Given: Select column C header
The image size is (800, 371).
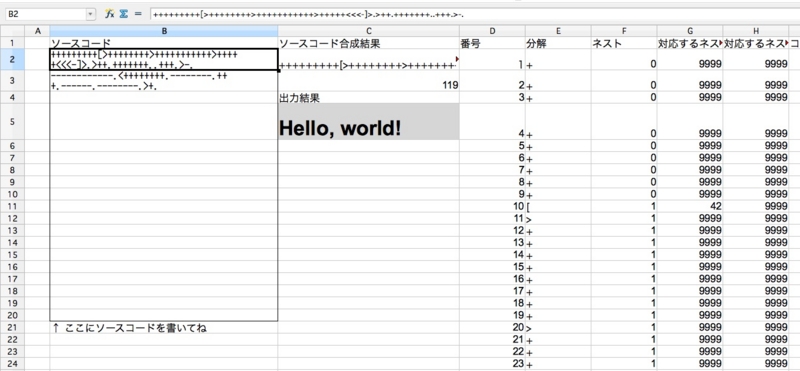Looking at the screenshot, I should coord(368,31).
